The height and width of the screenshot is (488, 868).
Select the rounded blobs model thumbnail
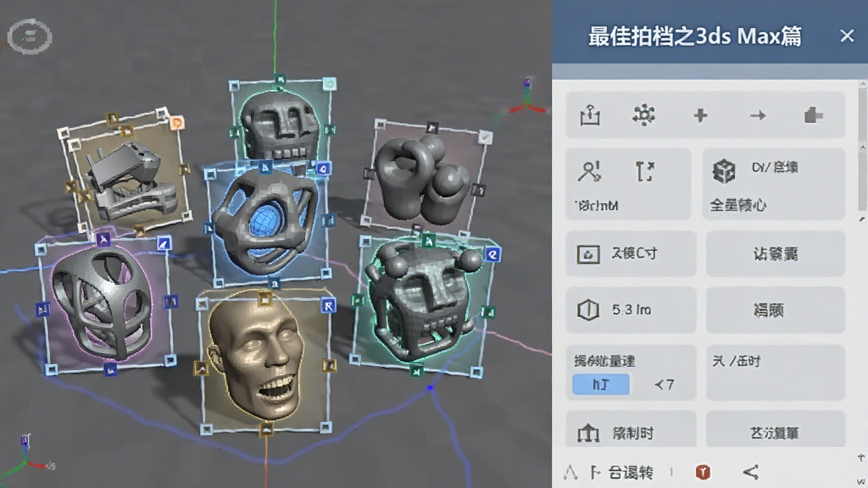pos(424,180)
